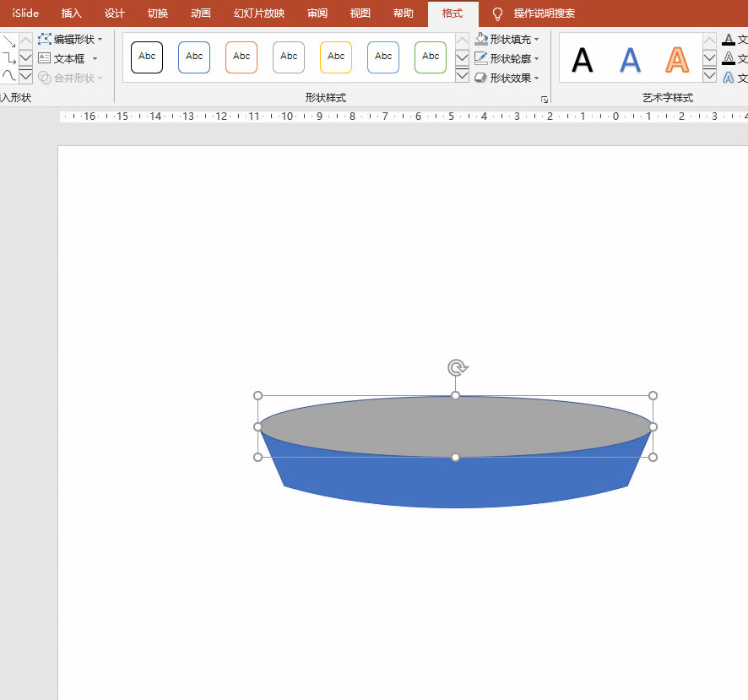Select the blue bowl shape body
This screenshot has height=700, width=748.
point(456,483)
